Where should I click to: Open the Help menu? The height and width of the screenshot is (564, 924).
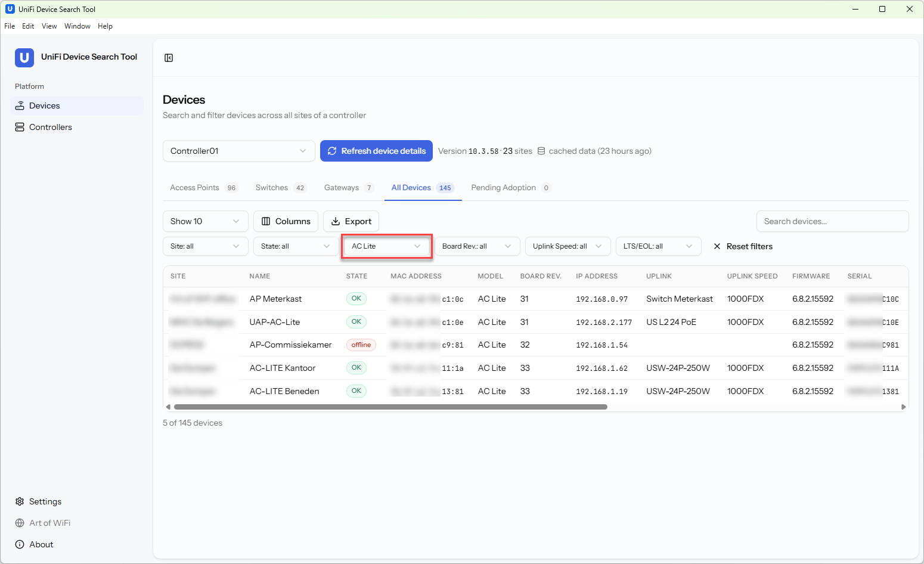[x=105, y=26]
